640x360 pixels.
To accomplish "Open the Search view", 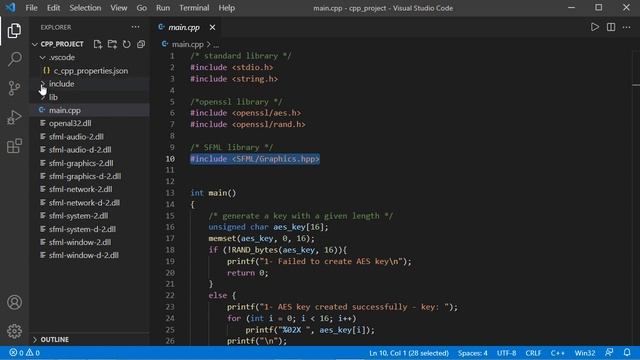I will (x=14, y=59).
